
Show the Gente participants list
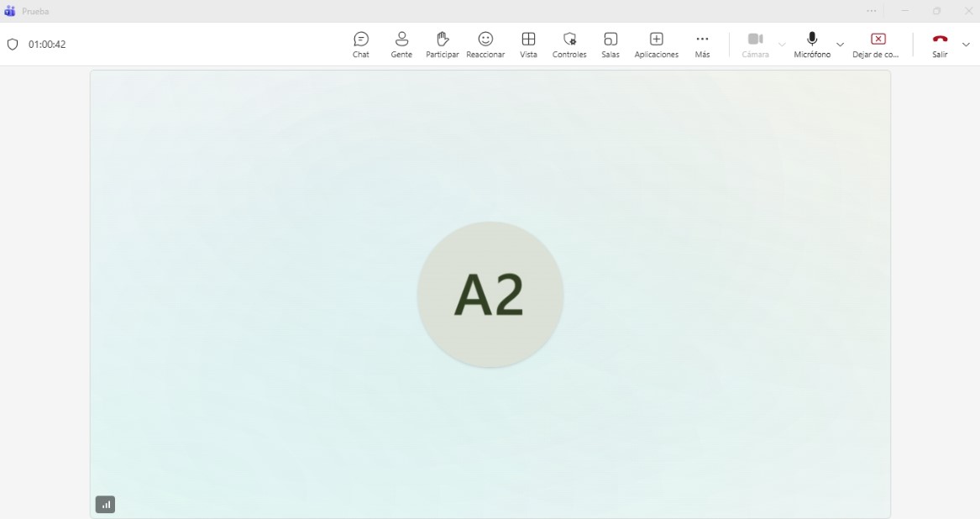coord(401,45)
